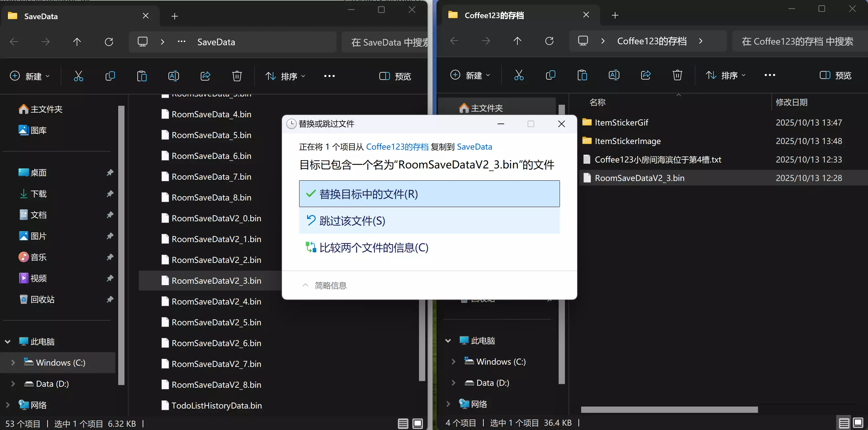Click the 在 SaveData 中搜索 search box
Image resolution: width=868 pixels, height=430 pixels.
[388, 42]
